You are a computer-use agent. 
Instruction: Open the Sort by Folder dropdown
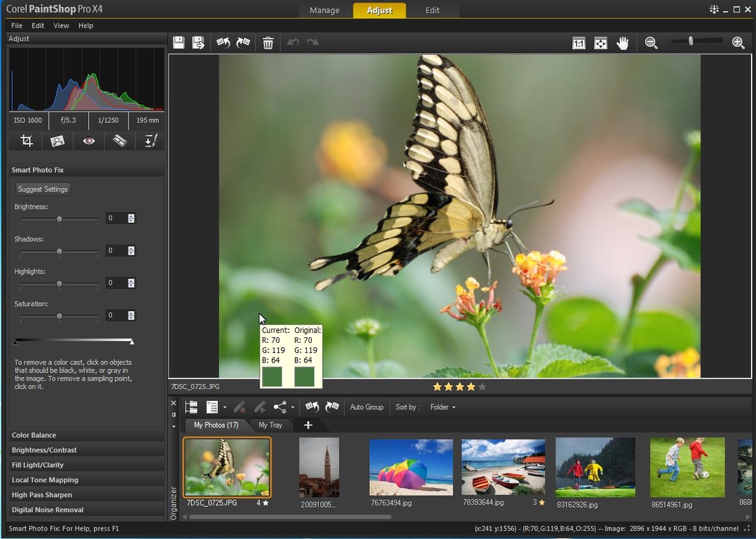point(442,407)
